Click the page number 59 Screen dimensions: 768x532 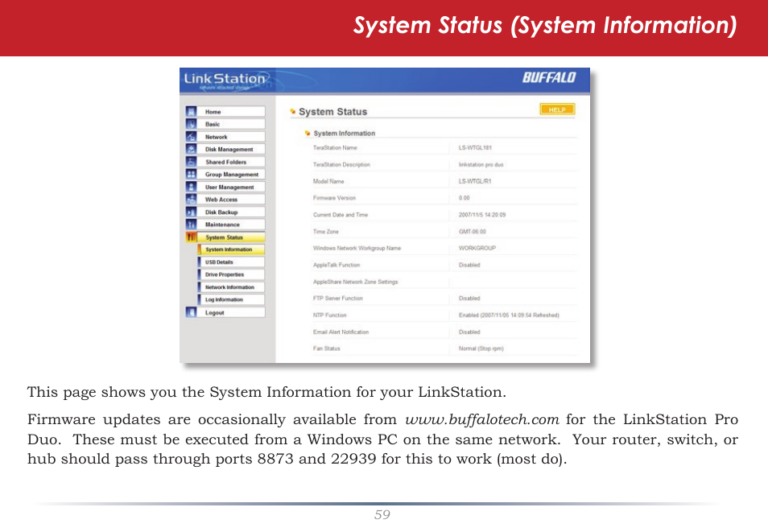pos(382,514)
